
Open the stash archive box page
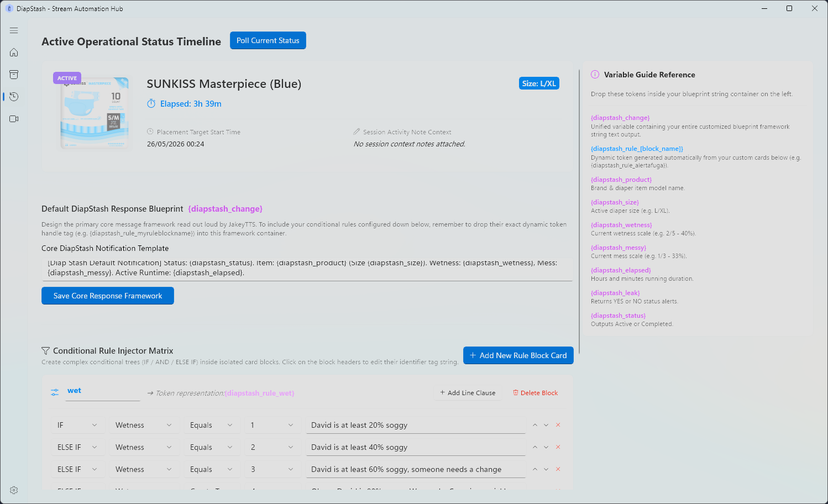(14, 75)
